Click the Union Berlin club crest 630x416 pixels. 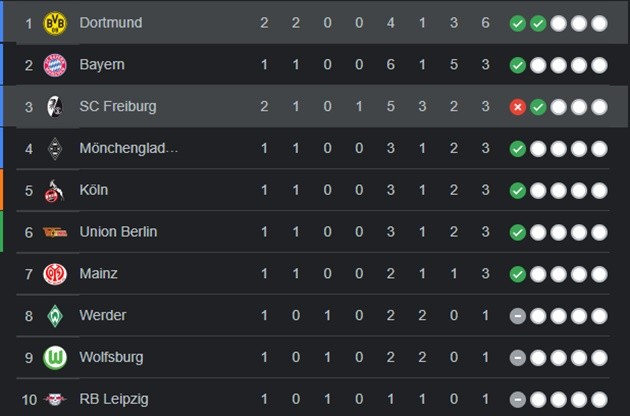[54, 233]
